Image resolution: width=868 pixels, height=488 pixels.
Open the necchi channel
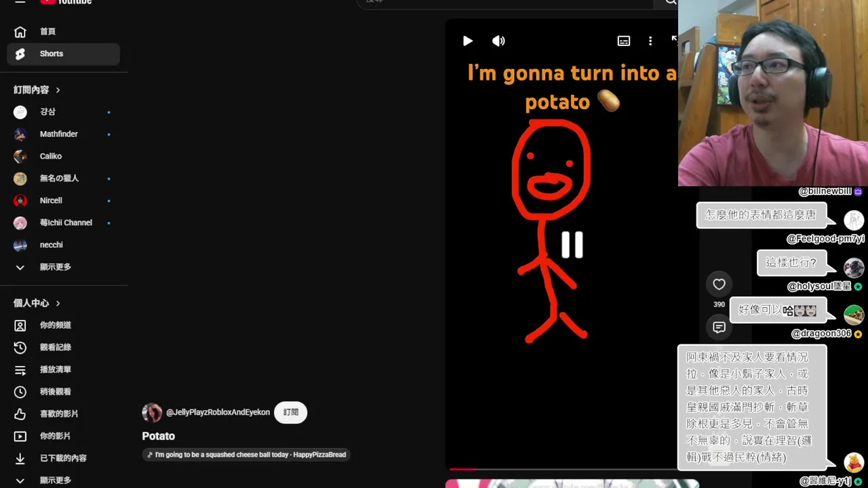63,245
